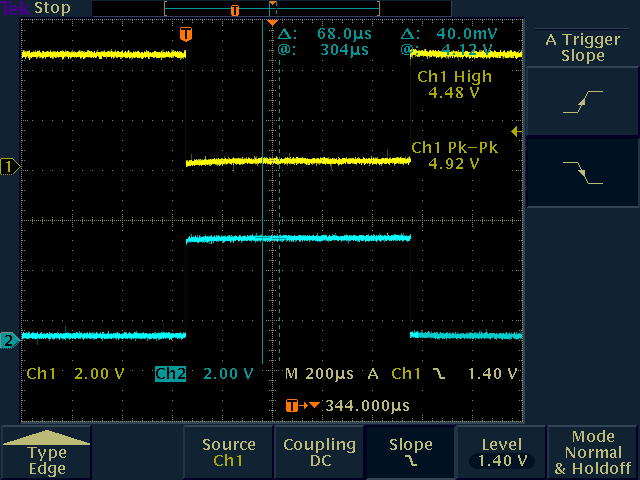
Task: Click the A Trigger Slope menu header
Action: pos(583,47)
